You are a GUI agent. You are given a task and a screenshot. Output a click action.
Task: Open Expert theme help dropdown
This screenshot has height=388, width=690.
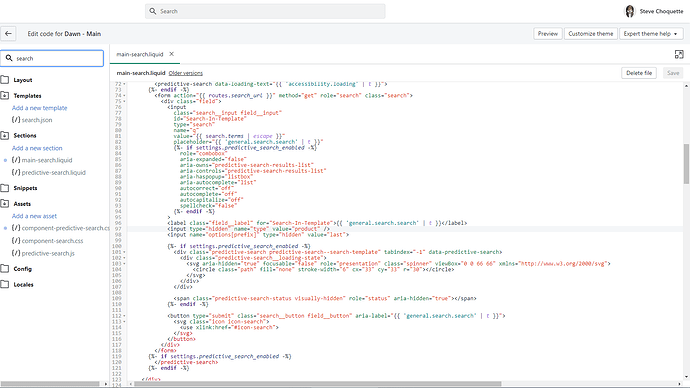point(650,33)
